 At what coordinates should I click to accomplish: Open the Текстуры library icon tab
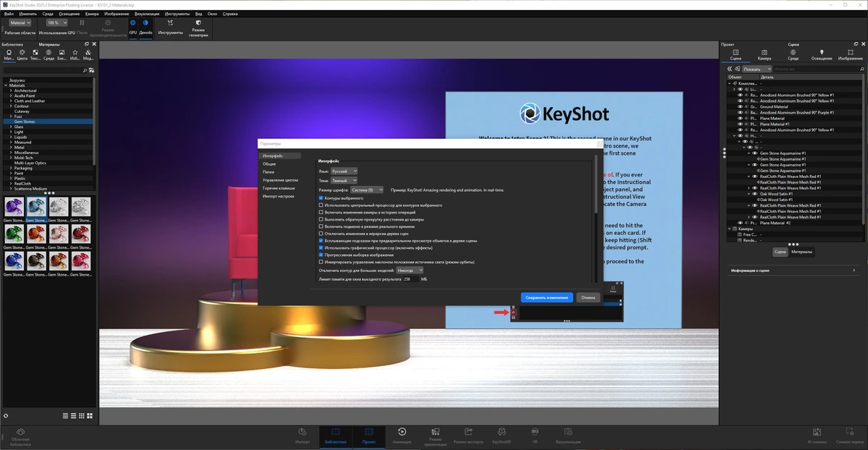point(35,55)
